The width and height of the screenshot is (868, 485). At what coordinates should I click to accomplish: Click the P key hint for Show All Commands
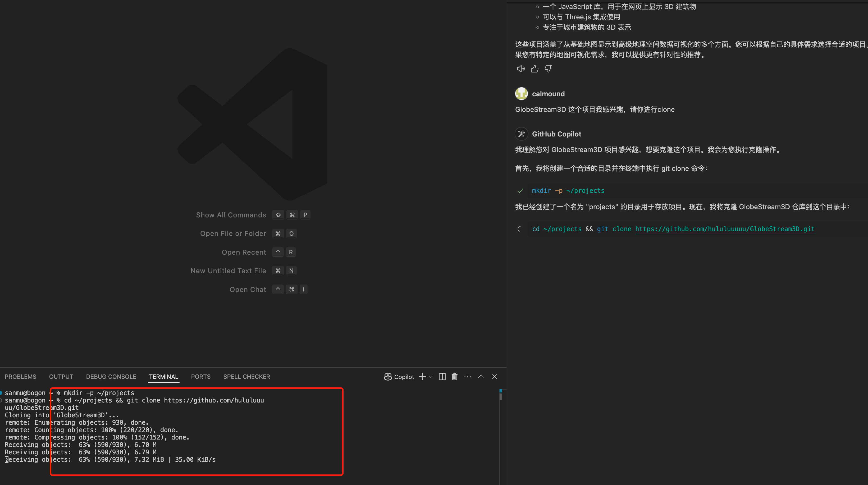[x=305, y=215]
